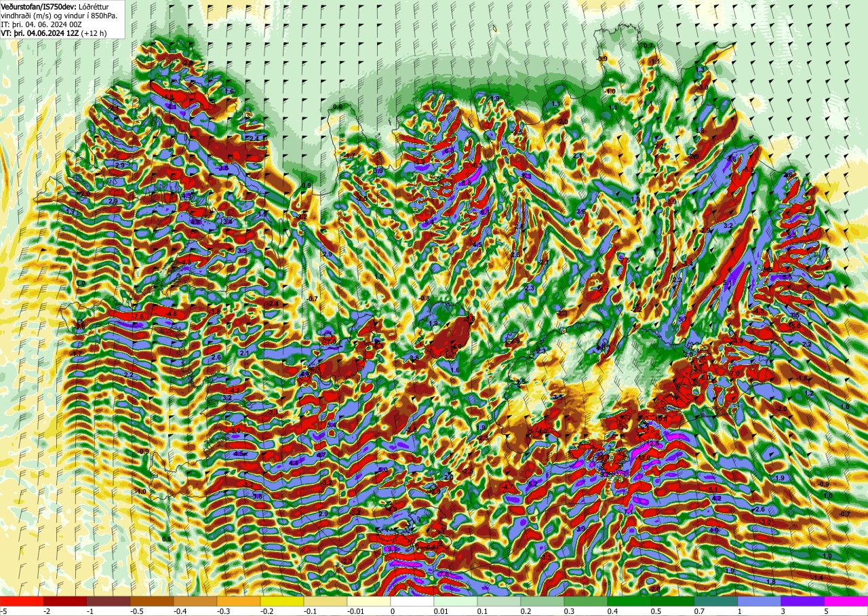Select the legend scale label '-0.3'
Screen dimensions: 868x616
223,611
